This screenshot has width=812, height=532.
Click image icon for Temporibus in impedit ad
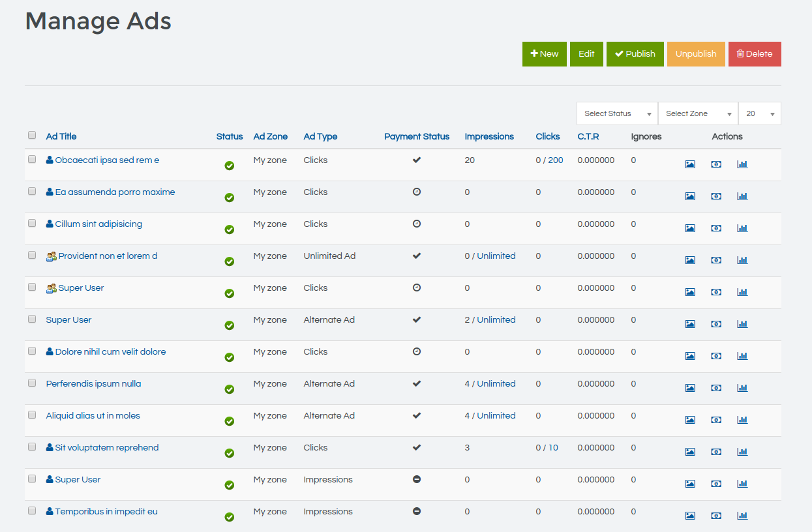coord(690,516)
